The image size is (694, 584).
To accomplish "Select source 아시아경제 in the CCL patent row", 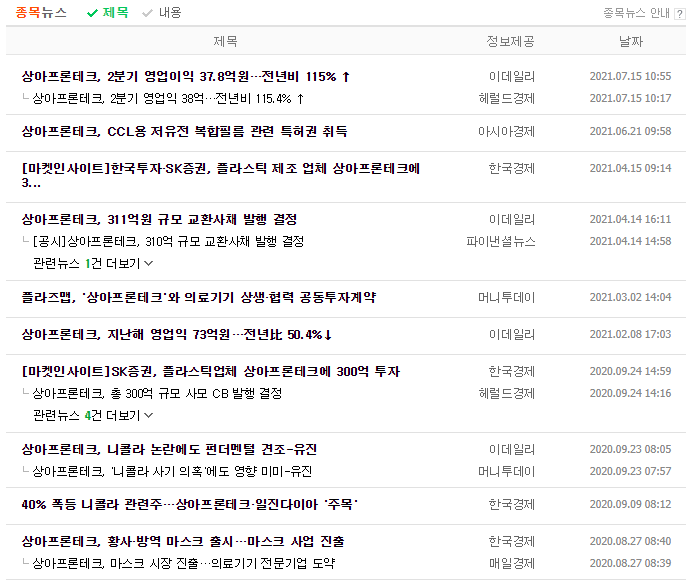I will point(506,131).
